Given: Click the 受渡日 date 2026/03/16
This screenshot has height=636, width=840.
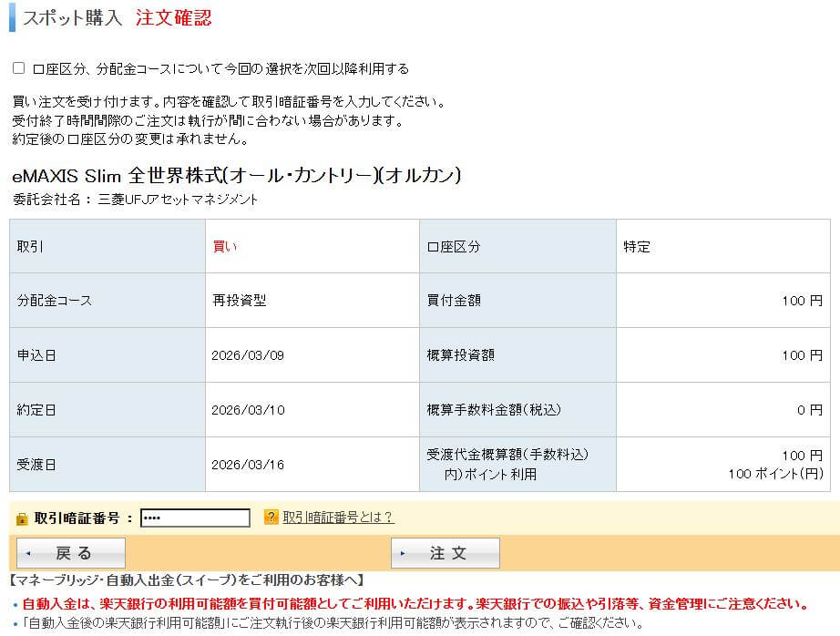Looking at the screenshot, I should (x=247, y=465).
